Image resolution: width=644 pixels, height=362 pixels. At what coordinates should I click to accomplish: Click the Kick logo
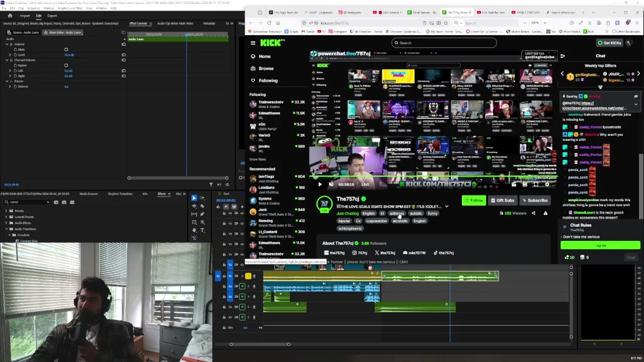click(271, 43)
